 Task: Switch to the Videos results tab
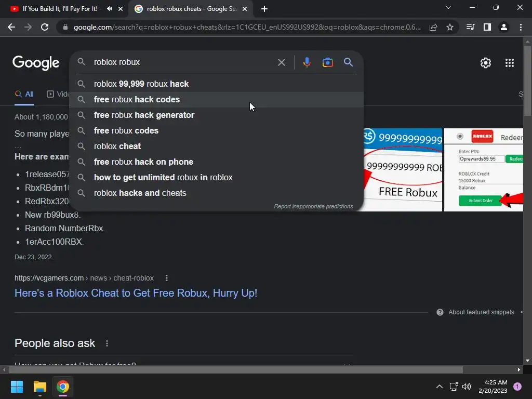58,95
